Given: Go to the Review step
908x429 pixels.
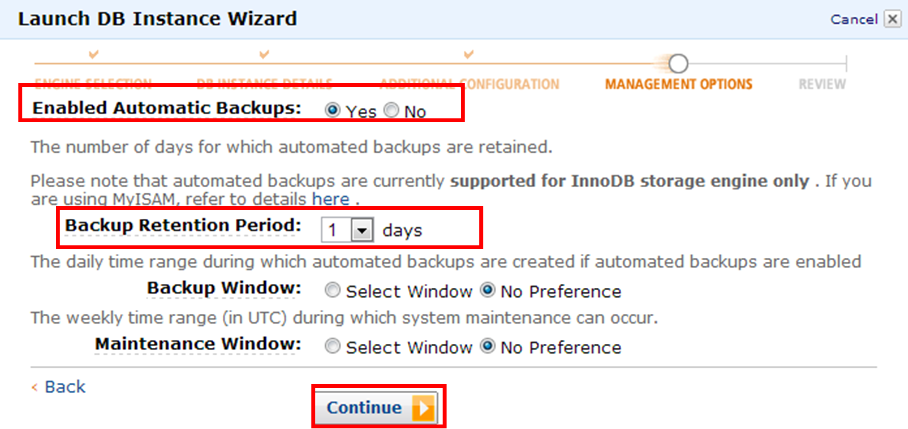Looking at the screenshot, I should pyautogui.click(x=822, y=84).
